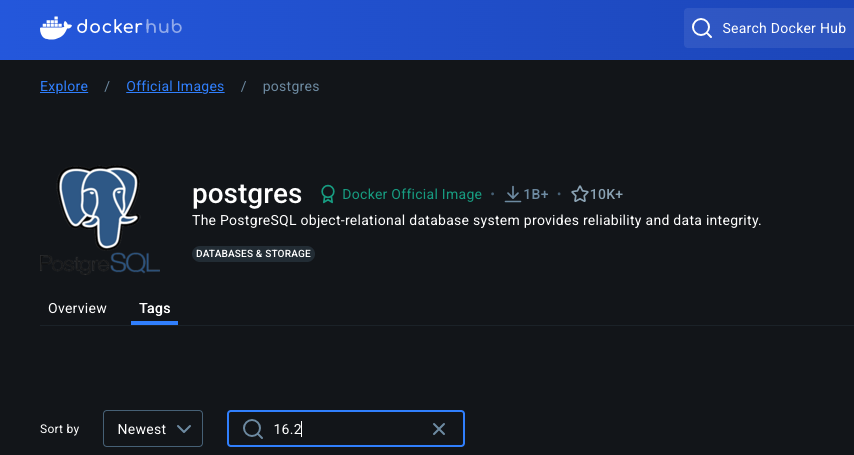Click the downloads arrow icon
The width and height of the screenshot is (854, 455).
pyautogui.click(x=513, y=194)
